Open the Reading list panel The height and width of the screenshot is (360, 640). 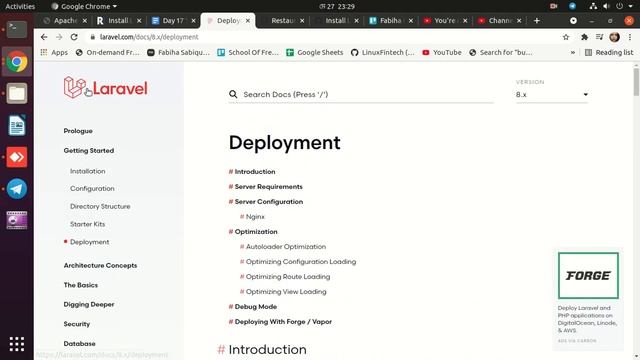click(x=609, y=52)
